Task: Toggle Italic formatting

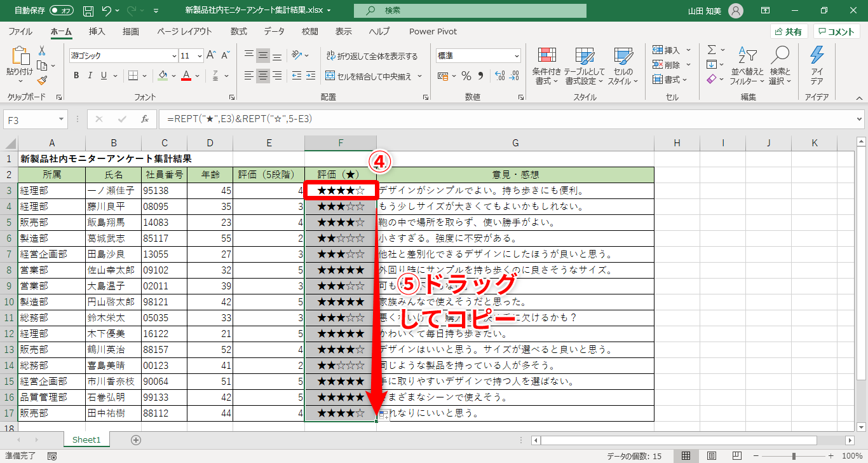Action: [x=91, y=76]
